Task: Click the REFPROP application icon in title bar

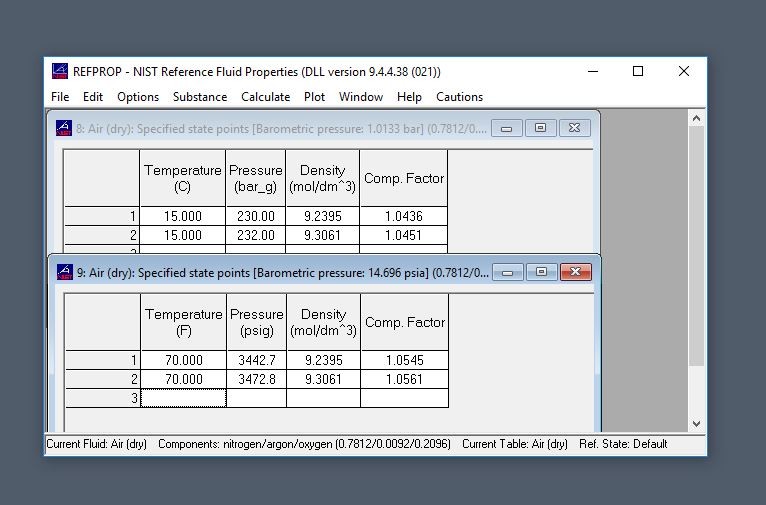Action: [60, 71]
